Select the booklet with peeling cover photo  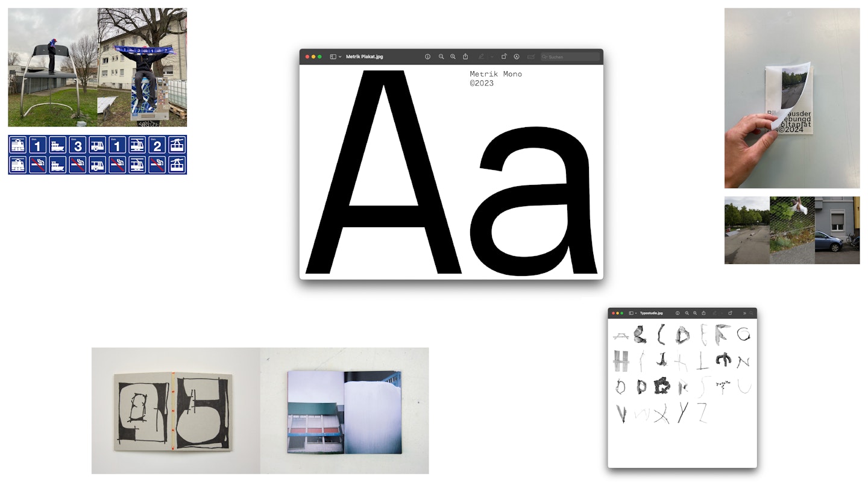(x=792, y=98)
